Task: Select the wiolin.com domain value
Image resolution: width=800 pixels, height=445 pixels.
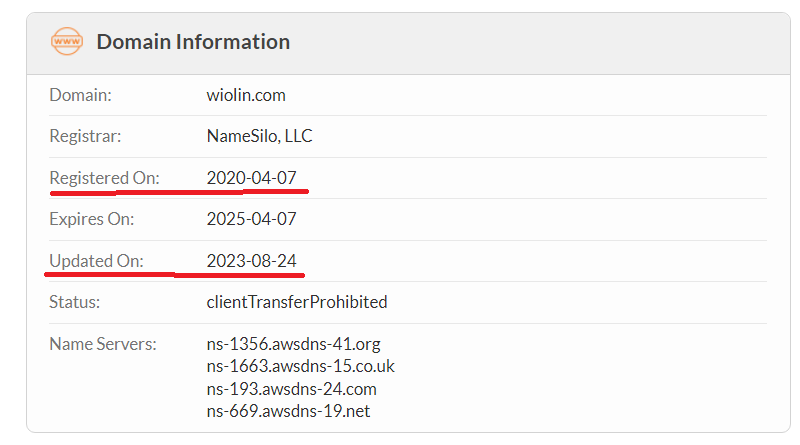Action: [x=246, y=95]
